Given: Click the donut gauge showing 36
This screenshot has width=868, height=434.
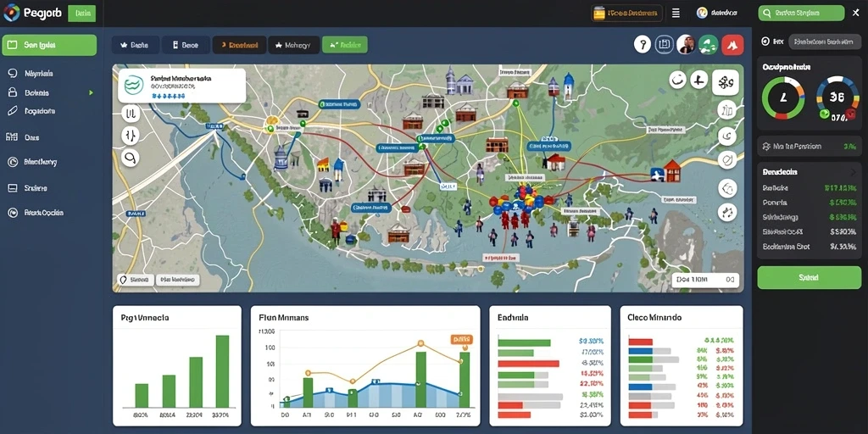Looking at the screenshot, I should click(837, 97).
